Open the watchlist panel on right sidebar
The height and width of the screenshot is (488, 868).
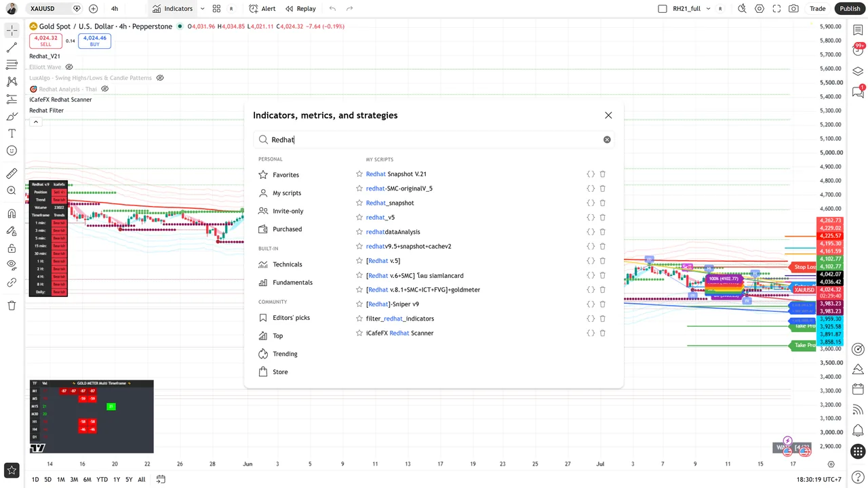(x=858, y=30)
